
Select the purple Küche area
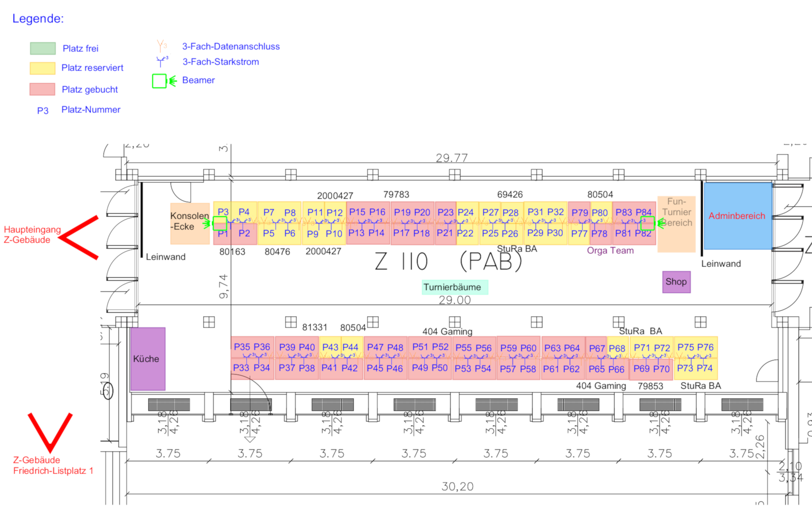[x=147, y=359]
